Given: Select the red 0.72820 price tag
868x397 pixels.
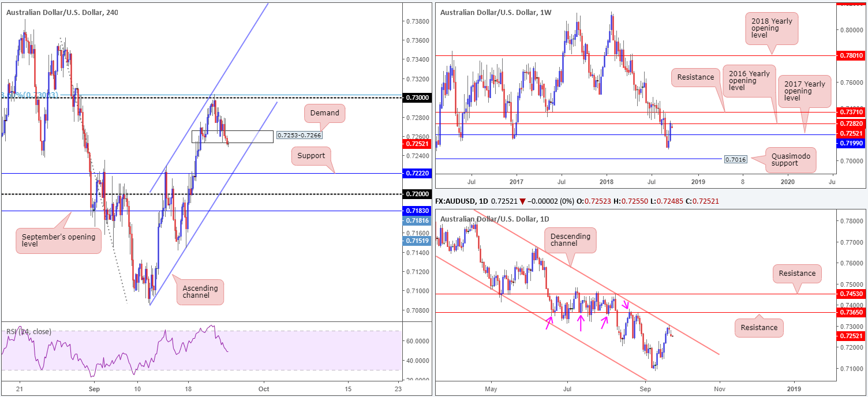Looking at the screenshot, I should point(851,123).
